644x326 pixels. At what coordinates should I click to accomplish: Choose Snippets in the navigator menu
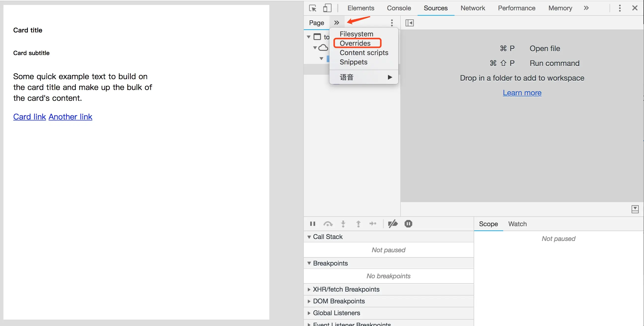[x=353, y=62]
